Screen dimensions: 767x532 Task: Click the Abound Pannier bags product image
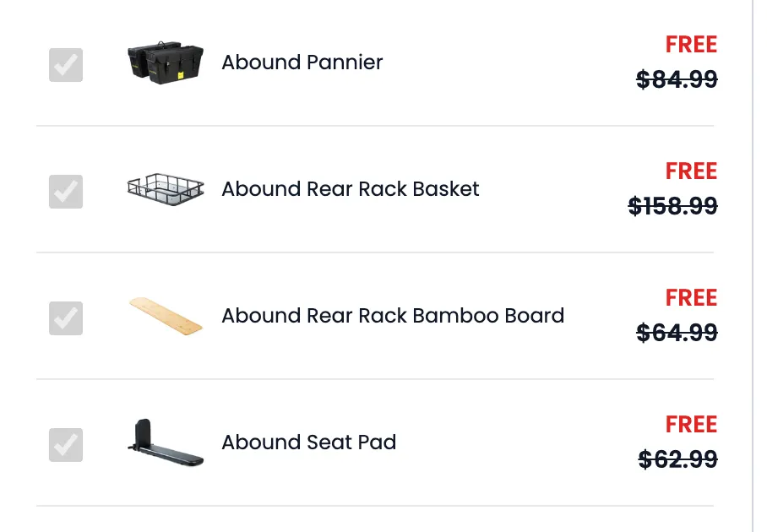(x=166, y=62)
